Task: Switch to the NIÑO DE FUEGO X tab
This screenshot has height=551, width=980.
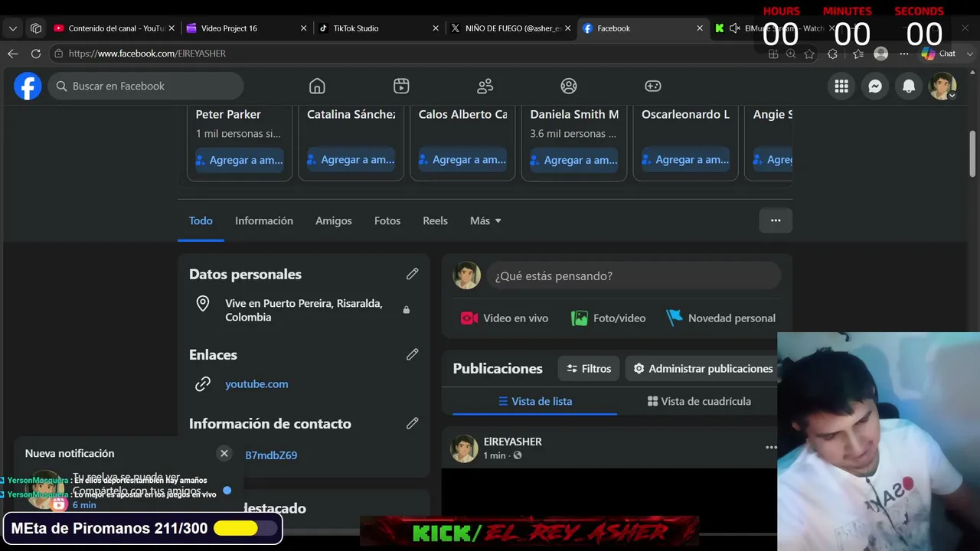Action: click(x=510, y=28)
